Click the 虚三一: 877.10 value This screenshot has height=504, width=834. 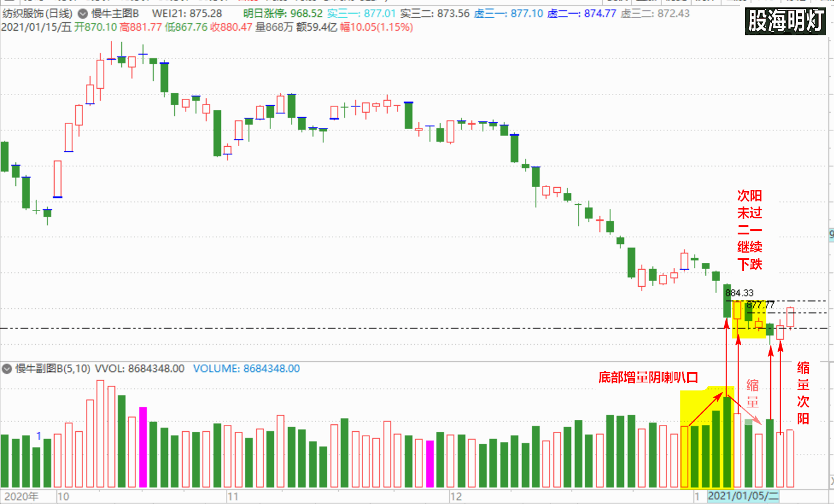pyautogui.click(x=508, y=14)
